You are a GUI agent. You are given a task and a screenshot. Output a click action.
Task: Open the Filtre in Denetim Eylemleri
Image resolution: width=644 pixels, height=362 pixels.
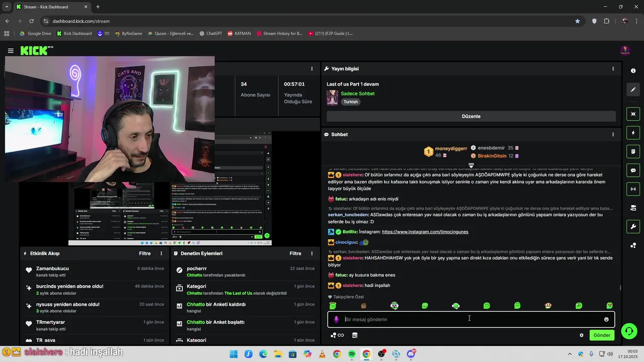pyautogui.click(x=296, y=254)
